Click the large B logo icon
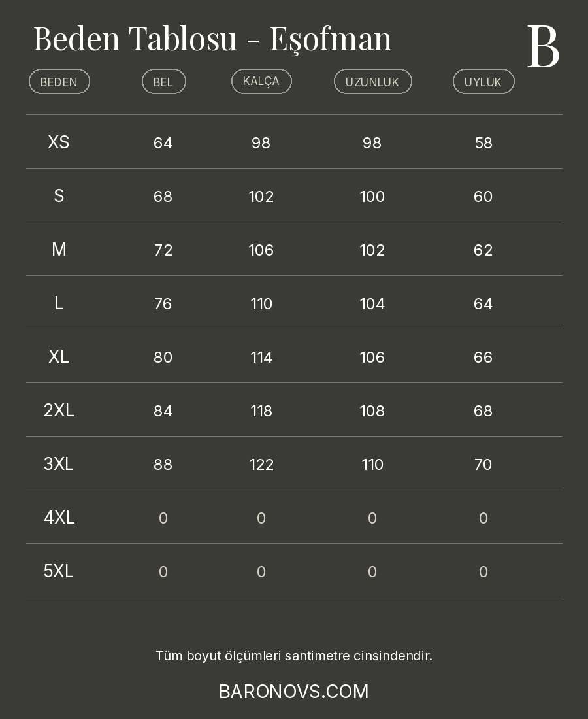Screen dimensions: 588x719 (543, 46)
